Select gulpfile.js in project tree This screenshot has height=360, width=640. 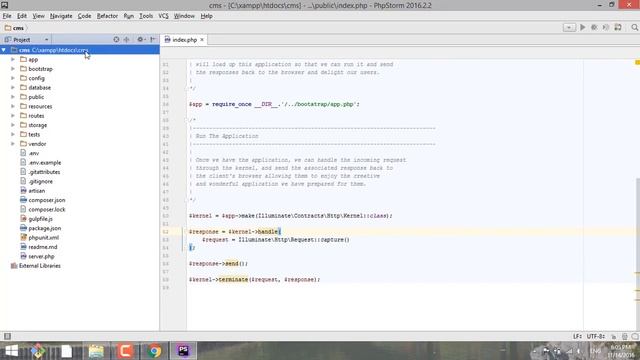coord(40,219)
